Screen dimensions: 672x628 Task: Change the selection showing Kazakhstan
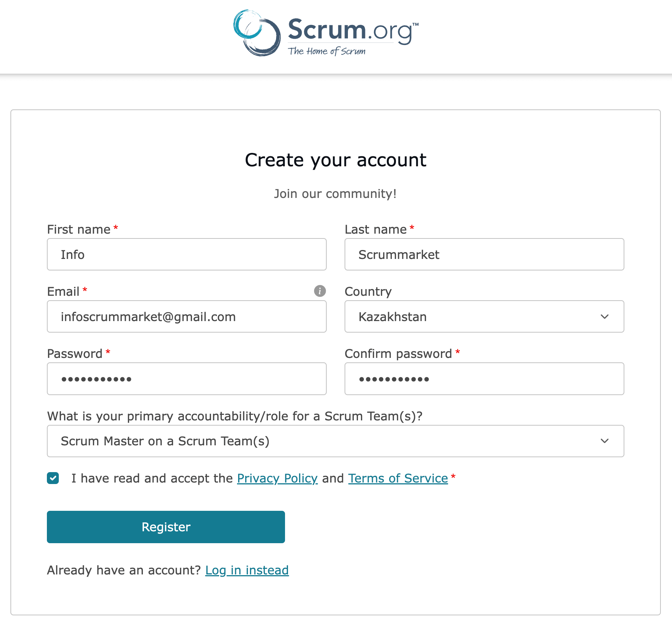[x=484, y=317]
